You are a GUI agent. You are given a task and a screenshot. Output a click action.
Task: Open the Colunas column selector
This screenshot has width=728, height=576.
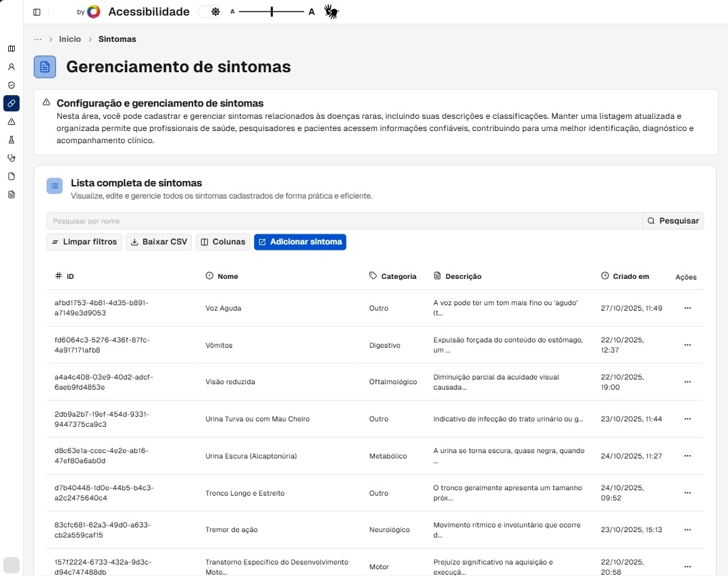tap(223, 242)
